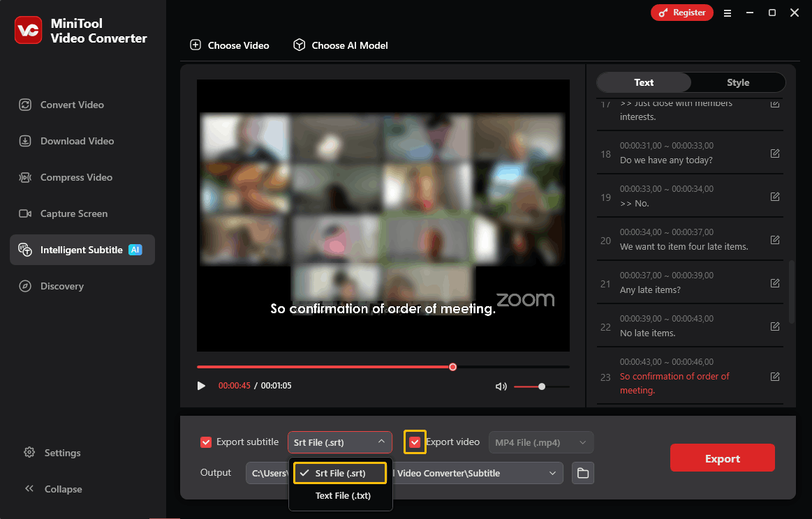This screenshot has width=812, height=519.
Task: Switch to the Style tab
Action: [737, 82]
